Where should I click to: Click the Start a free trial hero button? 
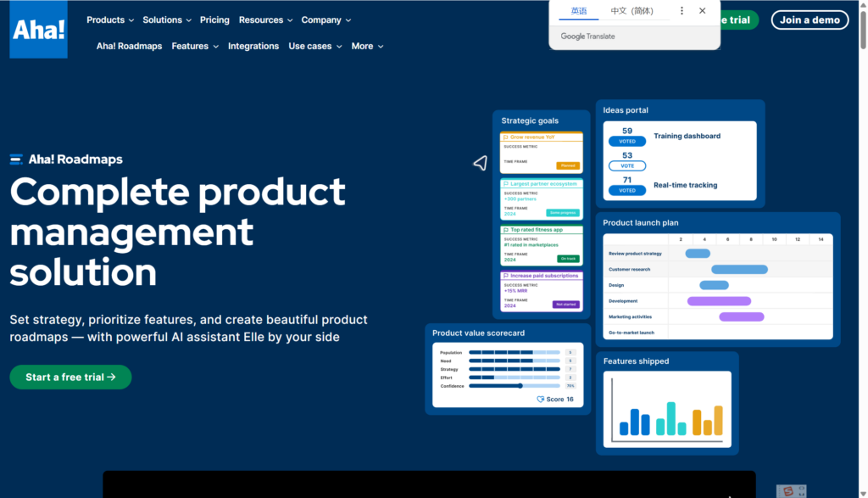click(70, 377)
